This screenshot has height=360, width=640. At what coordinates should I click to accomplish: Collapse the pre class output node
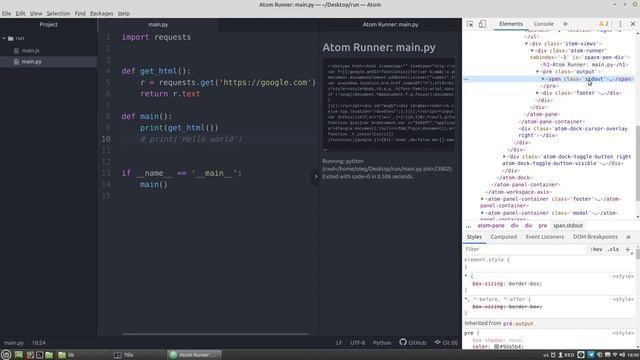(538, 72)
